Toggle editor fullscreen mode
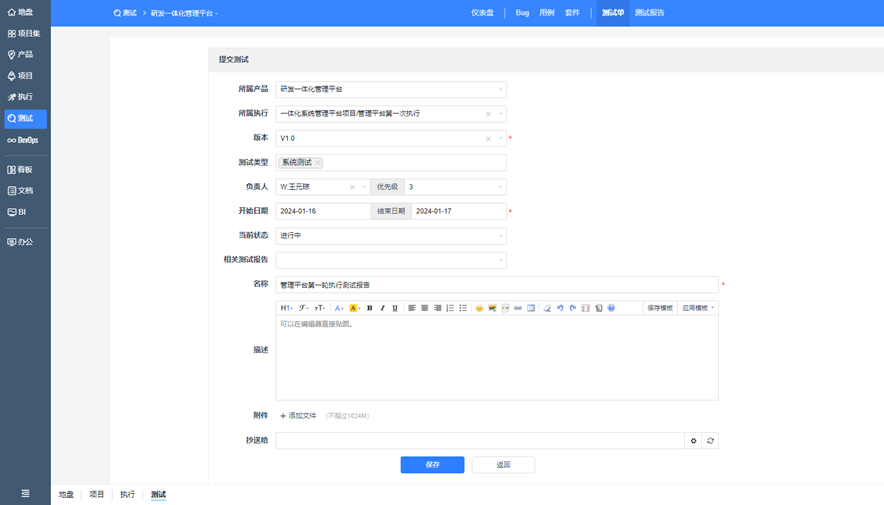884x505 pixels. coord(586,308)
